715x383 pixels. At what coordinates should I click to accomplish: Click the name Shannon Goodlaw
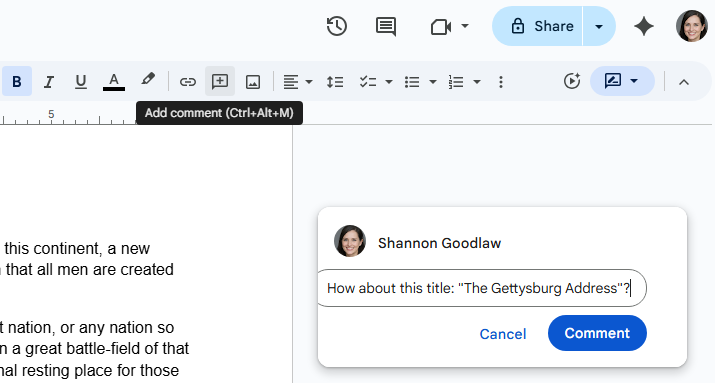(440, 243)
